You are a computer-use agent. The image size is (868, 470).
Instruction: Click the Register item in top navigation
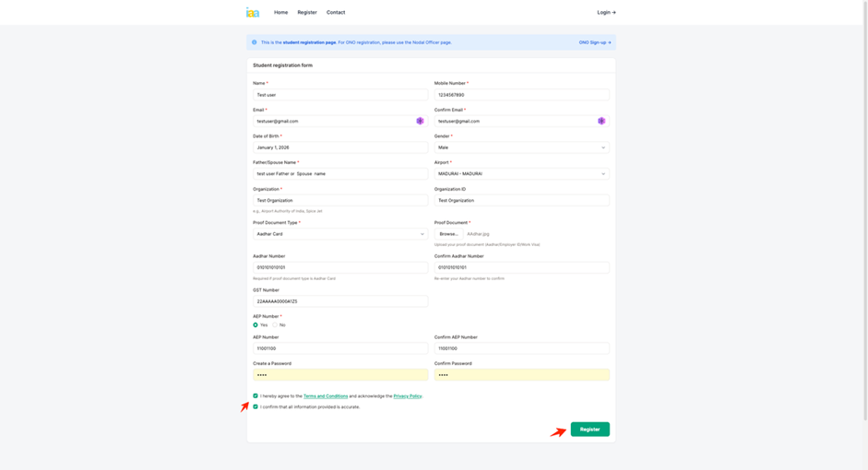[307, 12]
